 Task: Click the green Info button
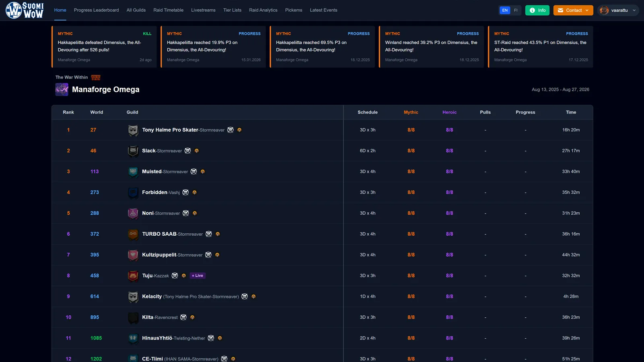point(537,10)
